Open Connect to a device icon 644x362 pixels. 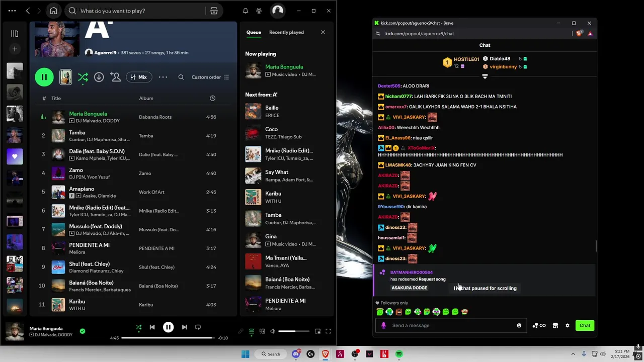(x=262, y=331)
